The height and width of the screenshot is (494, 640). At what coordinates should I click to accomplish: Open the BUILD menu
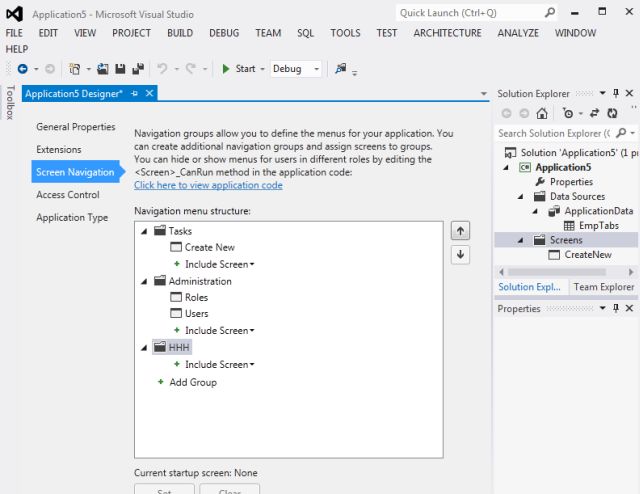coord(180,33)
